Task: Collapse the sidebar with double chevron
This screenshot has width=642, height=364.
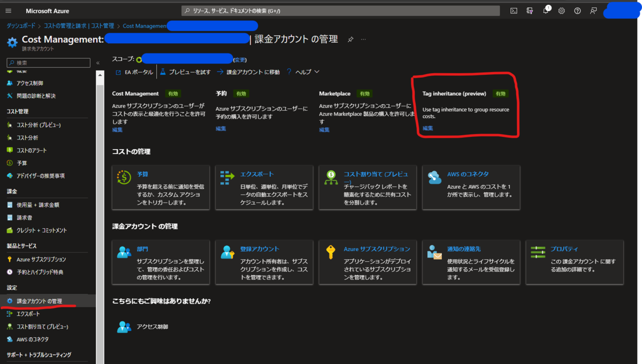Action: click(x=98, y=63)
